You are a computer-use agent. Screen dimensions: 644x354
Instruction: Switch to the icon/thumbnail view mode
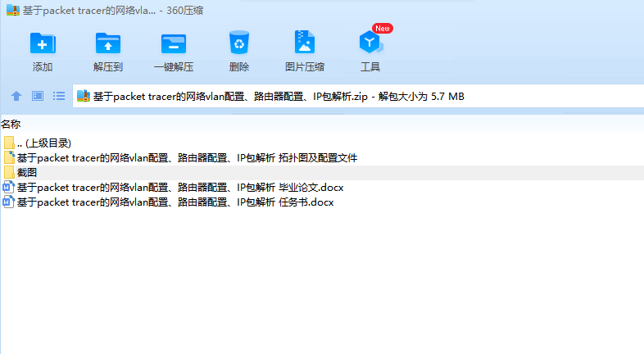pyautogui.click(x=38, y=96)
